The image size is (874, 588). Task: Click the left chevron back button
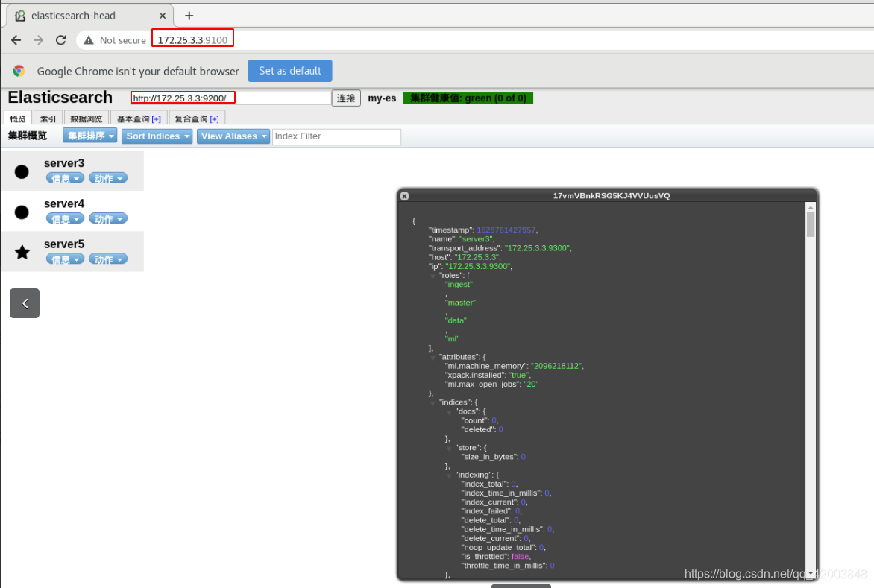click(x=25, y=303)
